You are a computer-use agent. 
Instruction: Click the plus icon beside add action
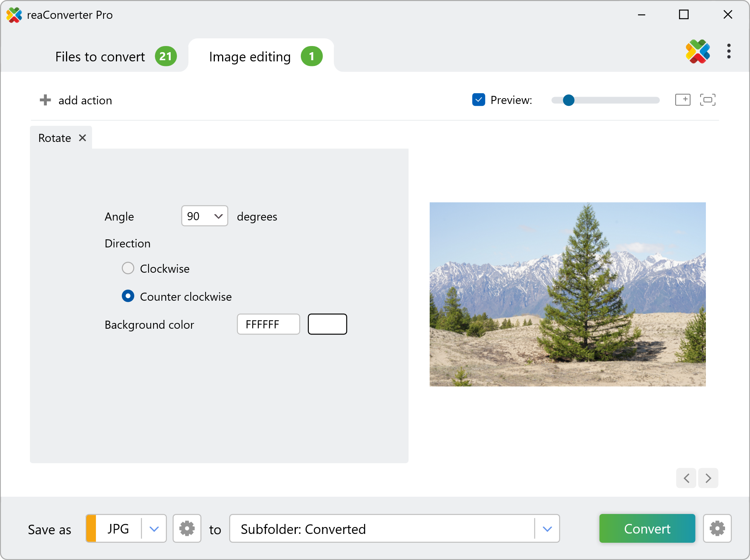pyautogui.click(x=45, y=100)
